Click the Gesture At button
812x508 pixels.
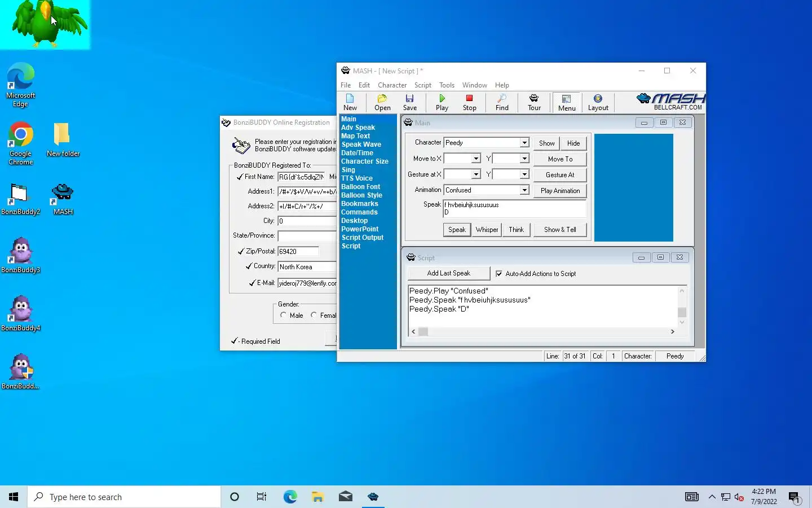560,175
